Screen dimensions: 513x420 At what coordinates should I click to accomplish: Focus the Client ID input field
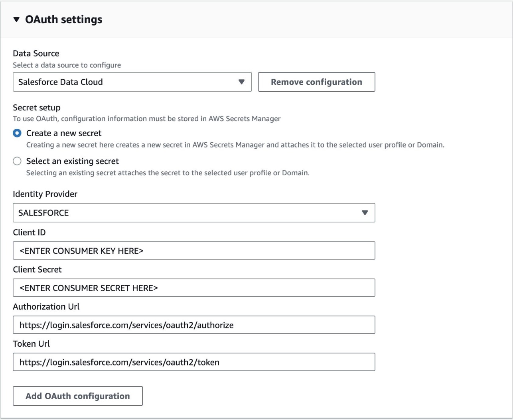pyautogui.click(x=194, y=251)
